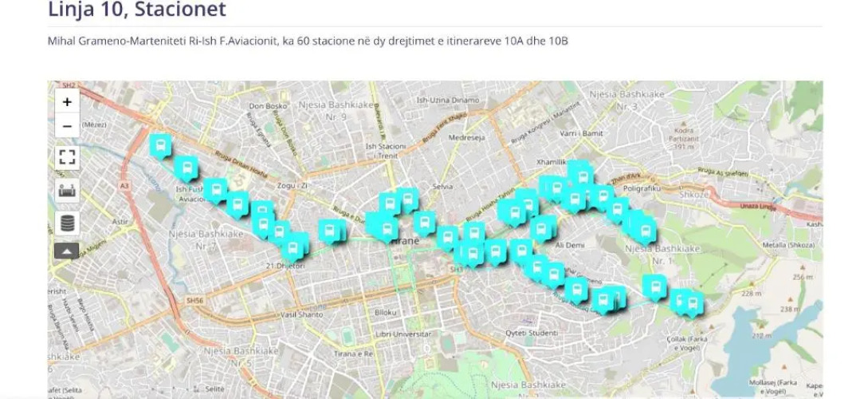Image resolution: width=868 pixels, height=399 pixels.
Task: Collapse map controls with the up-arrow button
Action: [67, 251]
